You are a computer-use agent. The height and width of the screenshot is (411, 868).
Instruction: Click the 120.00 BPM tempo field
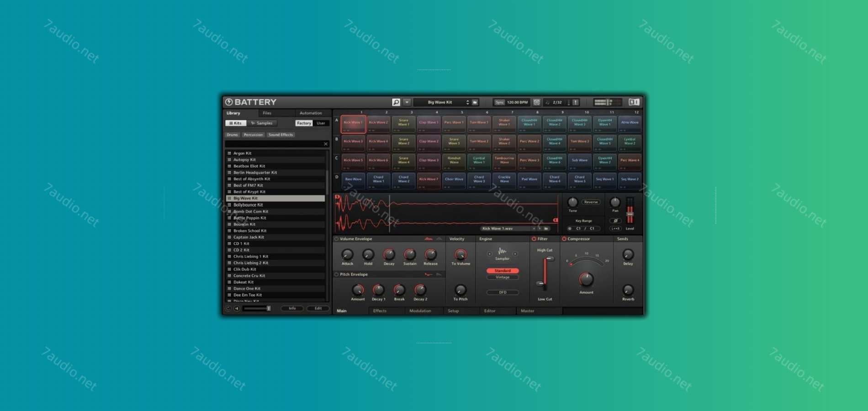coord(517,102)
